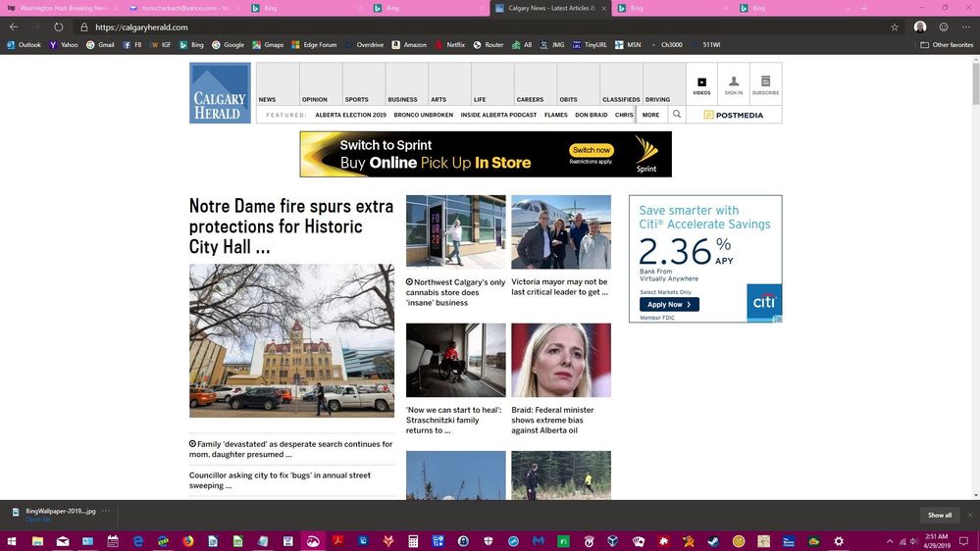Click Switch now in the Sprint ad
This screenshot has width=980, height=551.
592,150
